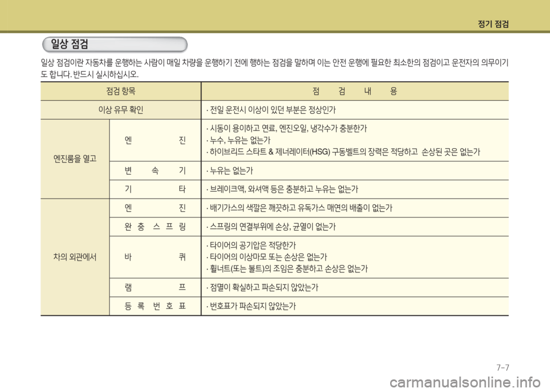The height and width of the screenshot is (392, 550).
Task: Click the line about 하이브리드 스타트 & 제너레이터(HSG) 구동벨트
Action: 343,152
